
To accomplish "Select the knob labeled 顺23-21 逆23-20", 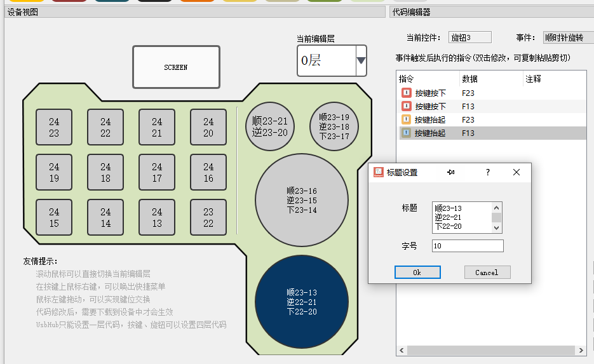I will (270, 126).
